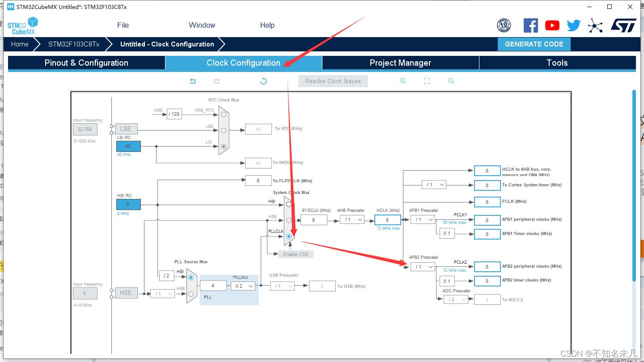Click the HCLK (MHz) value field
This screenshot has width=644, height=362.
[387, 219]
